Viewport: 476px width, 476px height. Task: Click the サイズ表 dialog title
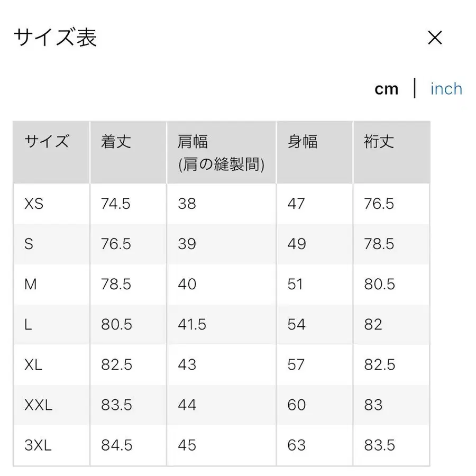55,38
